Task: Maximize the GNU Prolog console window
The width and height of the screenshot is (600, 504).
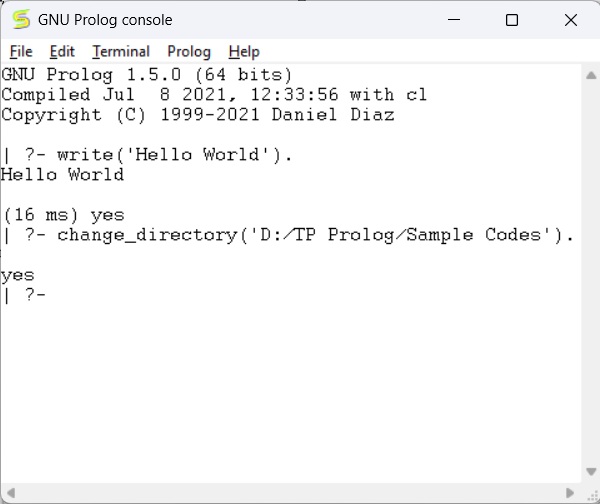Action: click(x=512, y=20)
